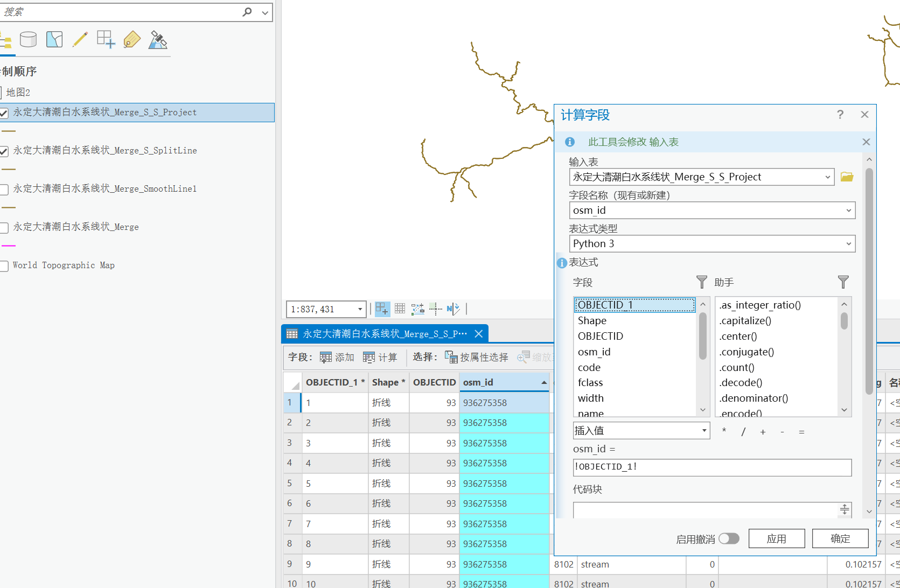Screen dimensions: 900x588
Task: Expand code block with stepper icon
Action: tap(845, 509)
